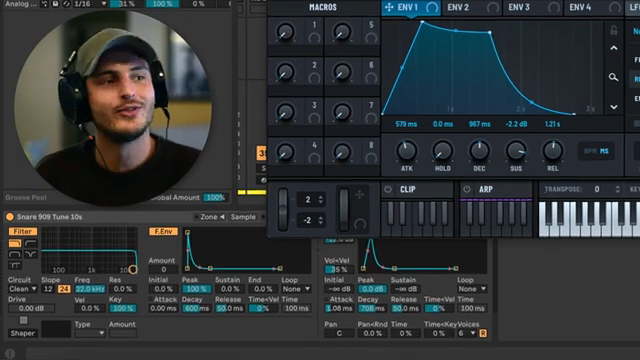The width and height of the screenshot is (640, 360).
Task: Click Macro 1 modulation ring icon
Action: (x=314, y=38)
